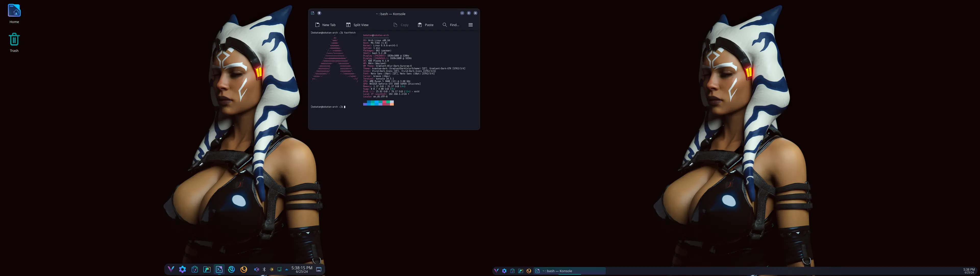Launch Discover software store from floating dock

click(x=195, y=269)
